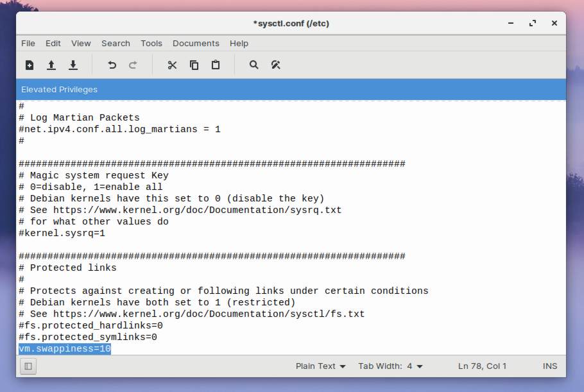Open the Tools menu

tap(151, 44)
